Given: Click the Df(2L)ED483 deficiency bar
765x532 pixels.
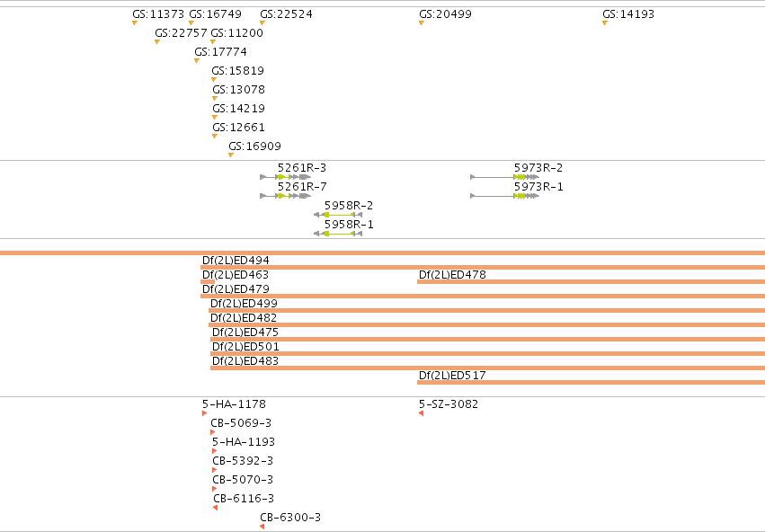Looking at the screenshot, I should point(487,368).
